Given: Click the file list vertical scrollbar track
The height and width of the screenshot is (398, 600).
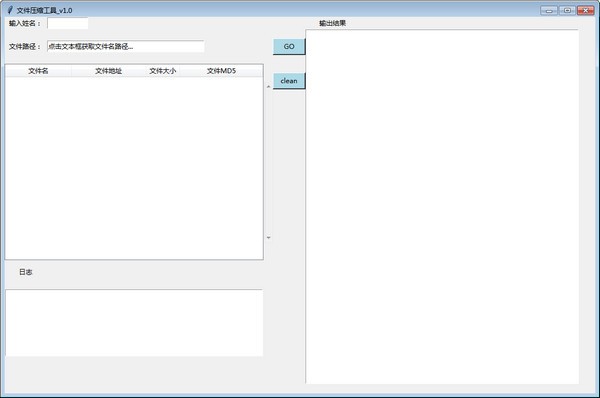Looking at the screenshot, I should click(268, 162).
